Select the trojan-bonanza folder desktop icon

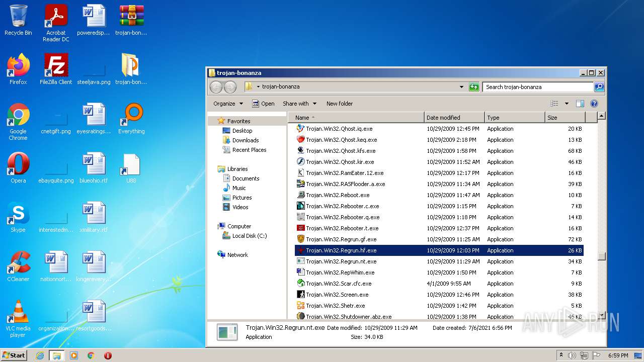tap(131, 69)
